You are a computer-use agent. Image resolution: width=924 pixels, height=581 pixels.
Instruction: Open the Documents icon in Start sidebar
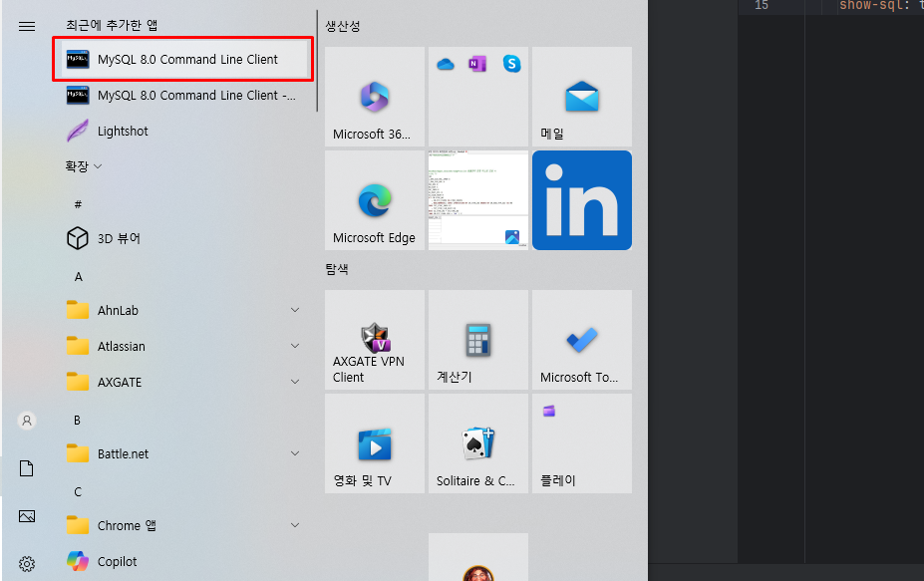pos(27,468)
